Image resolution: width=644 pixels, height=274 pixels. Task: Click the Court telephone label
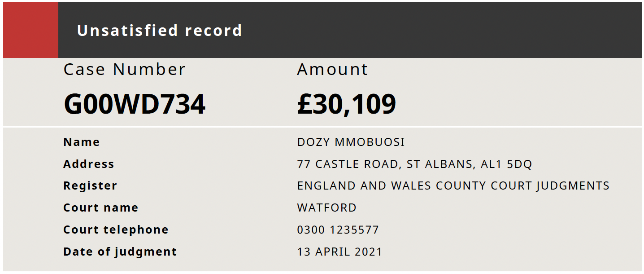(x=116, y=230)
